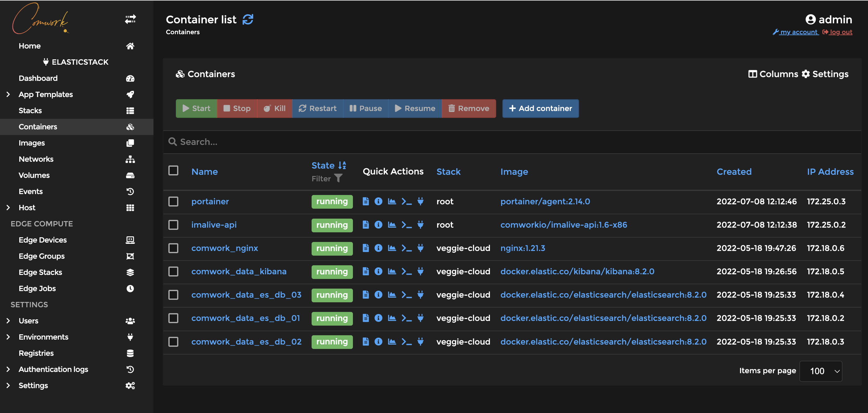Image resolution: width=868 pixels, height=413 pixels.
Task: Open the Dashboard sidebar item
Action: 76,78
